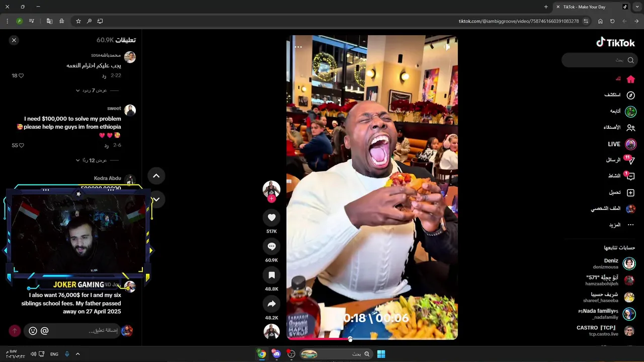Click the TikTok logo
The height and width of the screenshot is (362, 644).
(615, 43)
